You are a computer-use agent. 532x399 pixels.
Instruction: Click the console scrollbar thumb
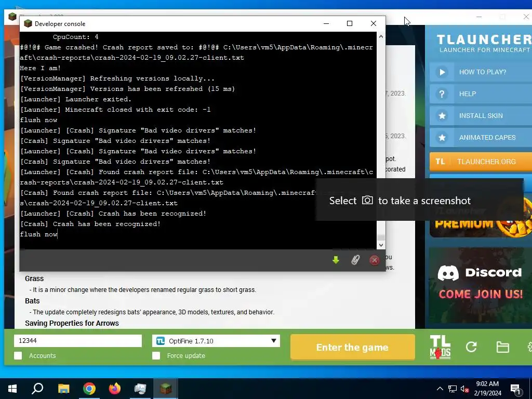(x=381, y=237)
